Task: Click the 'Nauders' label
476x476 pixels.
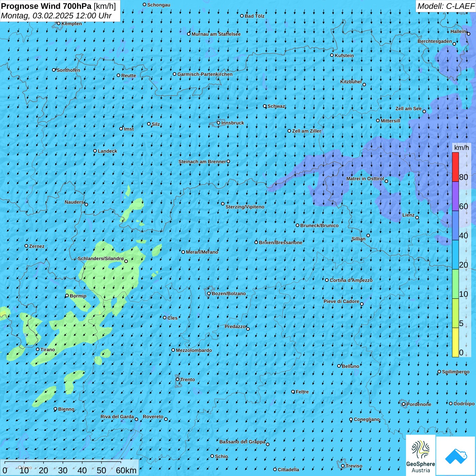Action: click(74, 202)
